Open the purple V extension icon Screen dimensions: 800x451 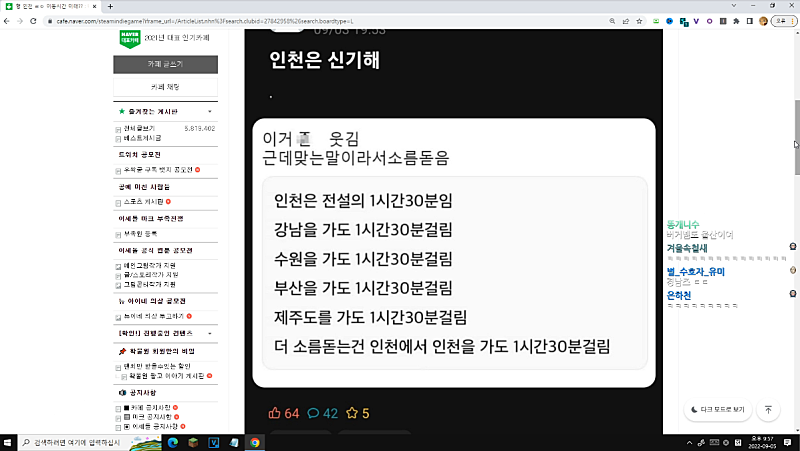(696, 21)
